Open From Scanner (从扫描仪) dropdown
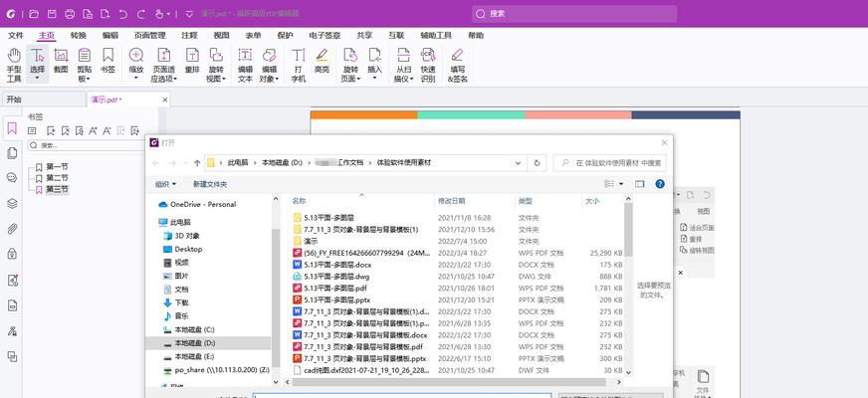Screen dimensions: 868x398 (403, 65)
